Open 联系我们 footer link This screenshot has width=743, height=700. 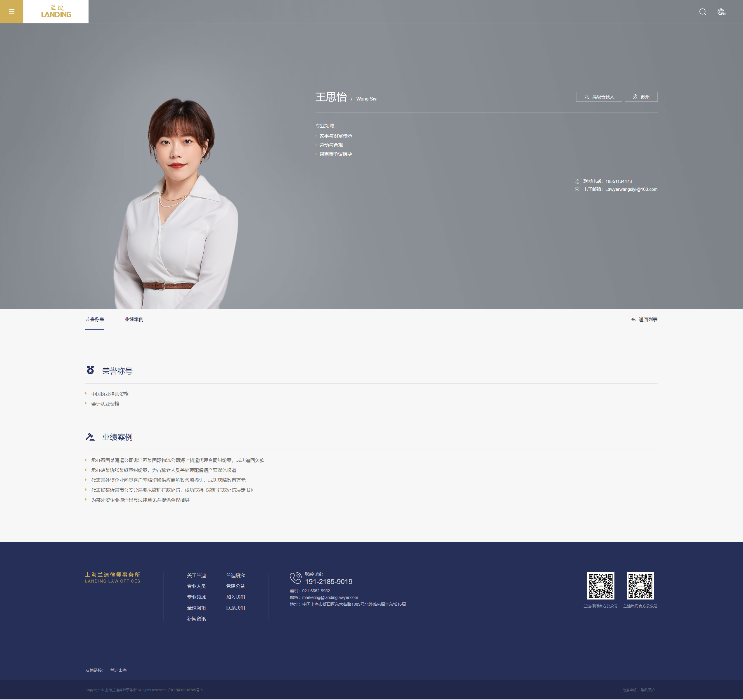(235, 608)
